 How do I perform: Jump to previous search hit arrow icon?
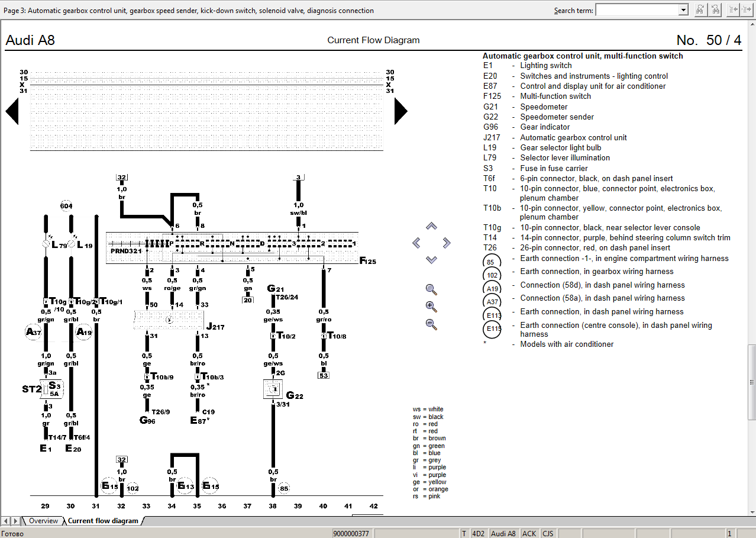pyautogui.click(x=734, y=9)
